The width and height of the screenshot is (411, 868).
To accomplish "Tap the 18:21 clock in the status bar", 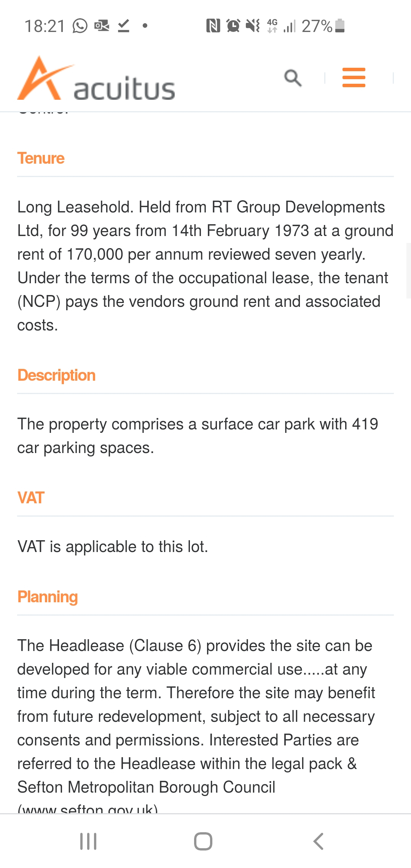I will tap(45, 26).
